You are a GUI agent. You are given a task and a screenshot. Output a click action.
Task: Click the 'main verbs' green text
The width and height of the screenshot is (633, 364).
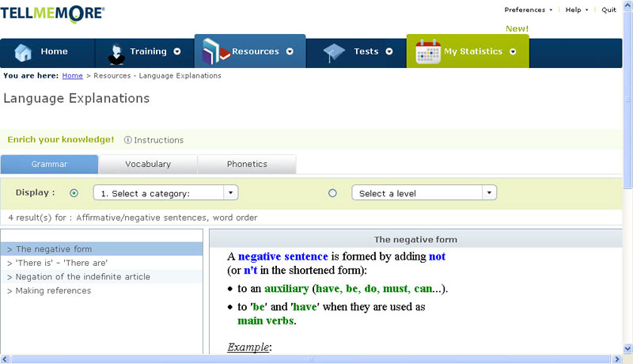coord(266,320)
